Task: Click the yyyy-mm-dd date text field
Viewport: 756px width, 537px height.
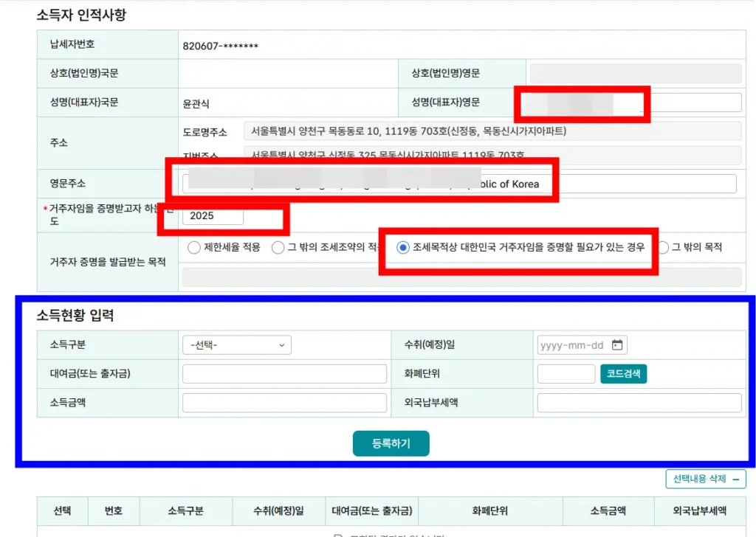Action: [572, 345]
